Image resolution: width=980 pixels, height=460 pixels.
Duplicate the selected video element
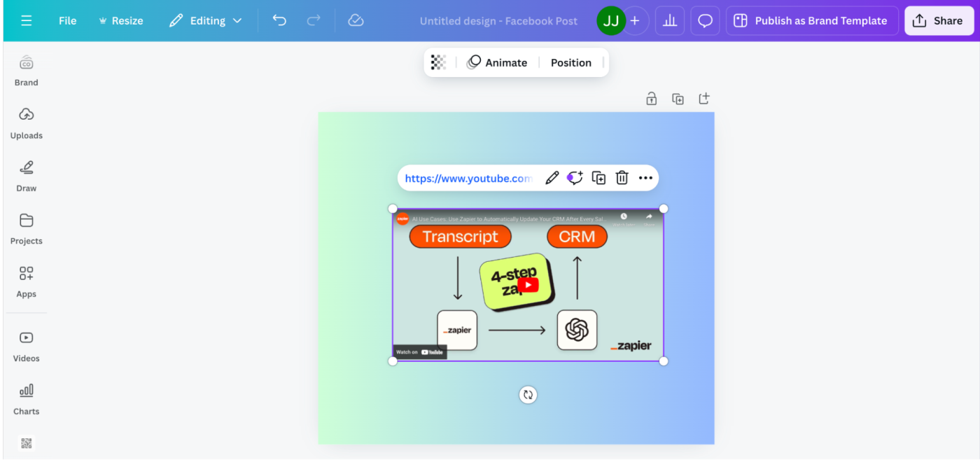point(598,178)
